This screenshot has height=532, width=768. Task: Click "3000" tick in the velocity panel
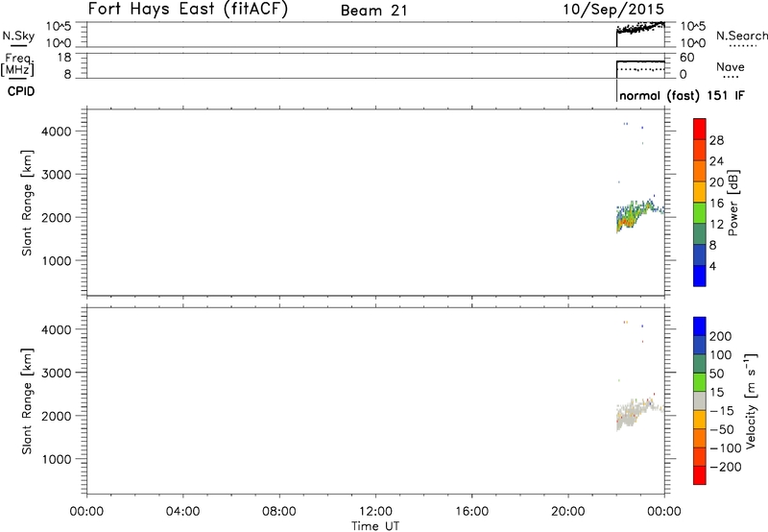click(x=57, y=373)
